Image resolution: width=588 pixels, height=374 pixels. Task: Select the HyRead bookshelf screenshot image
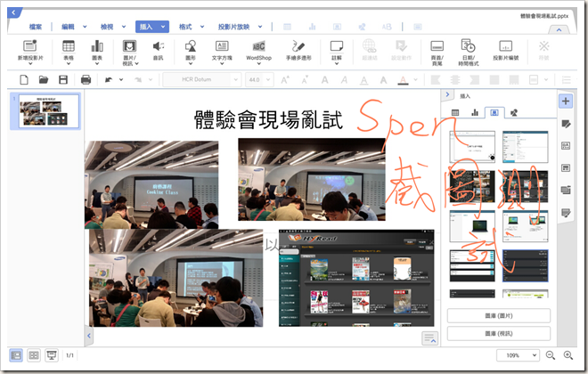pos(356,278)
